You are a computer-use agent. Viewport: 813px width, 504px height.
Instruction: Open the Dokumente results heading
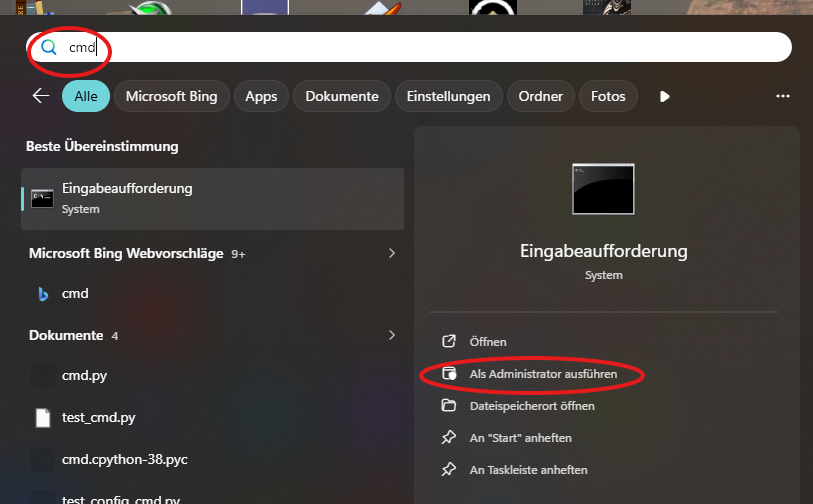(66, 335)
